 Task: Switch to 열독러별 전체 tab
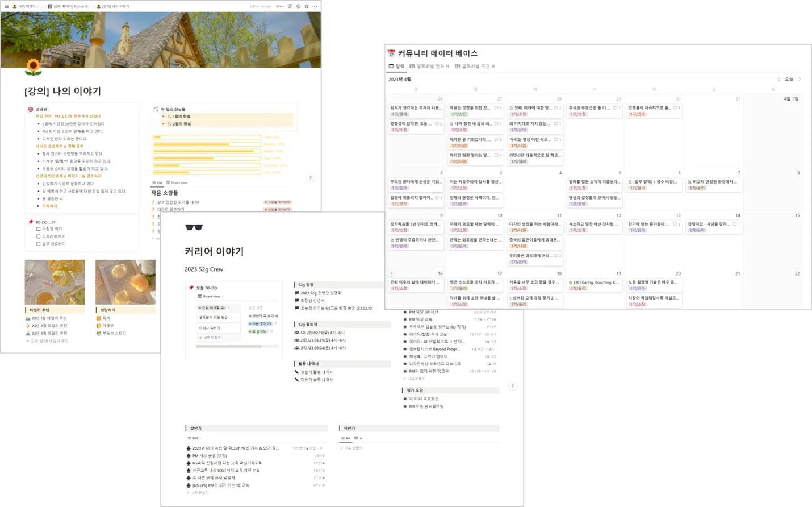coord(429,66)
